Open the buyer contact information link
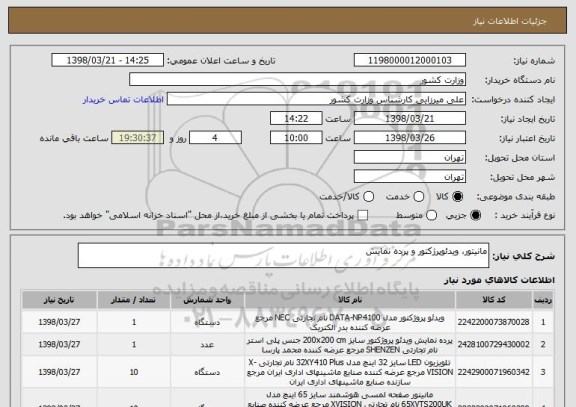This screenshot has height=407, width=576. [123, 100]
